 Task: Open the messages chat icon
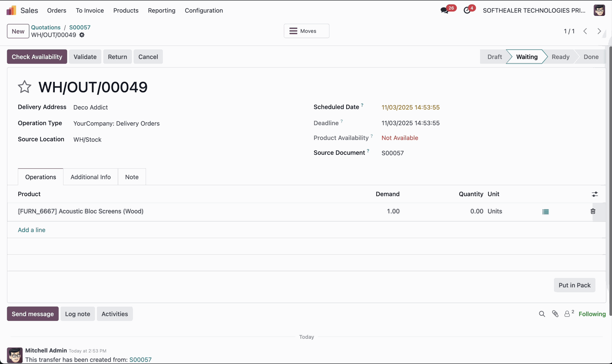coord(444,10)
